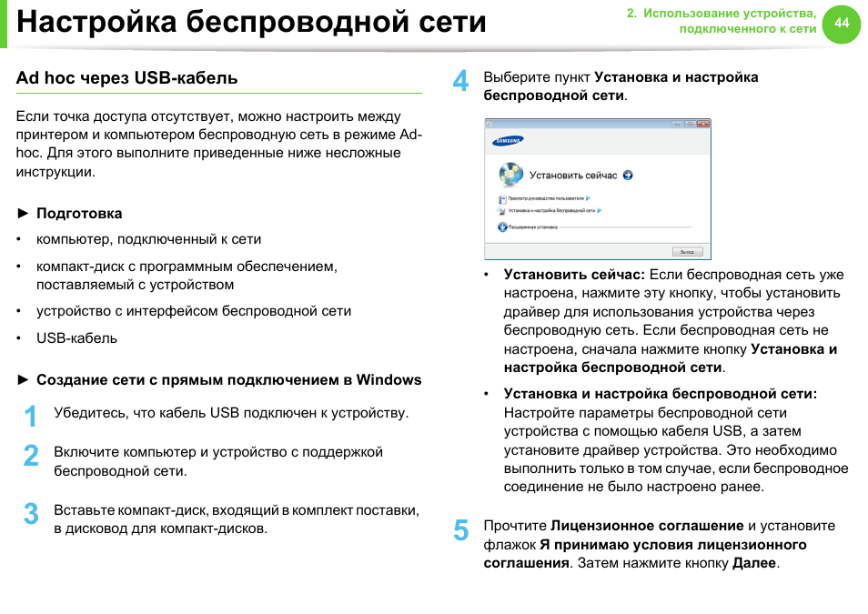Click the blue arrow beside Установить сейчас

click(x=627, y=175)
